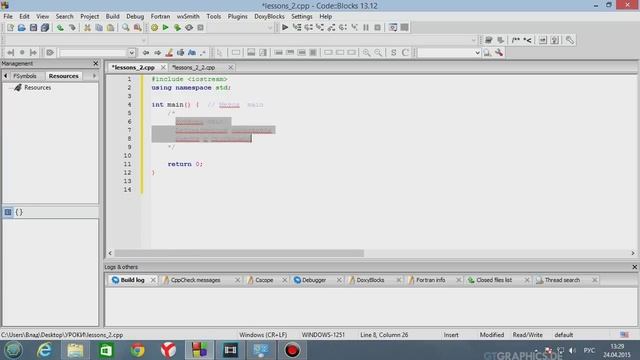Viewport: 640px width, 360px height.
Task: Close the Management panel
Action: pos(96,63)
